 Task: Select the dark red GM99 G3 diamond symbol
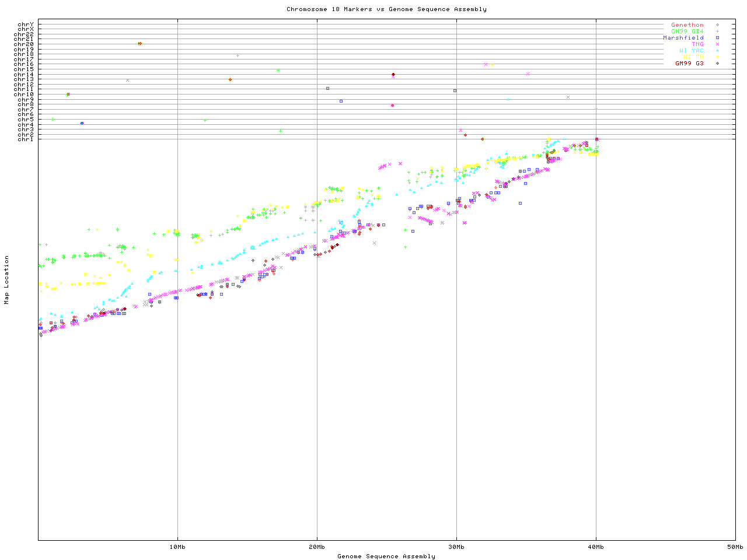click(717, 64)
